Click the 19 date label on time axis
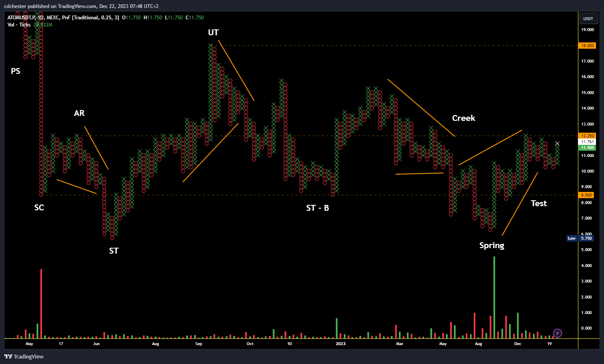 tap(549, 343)
